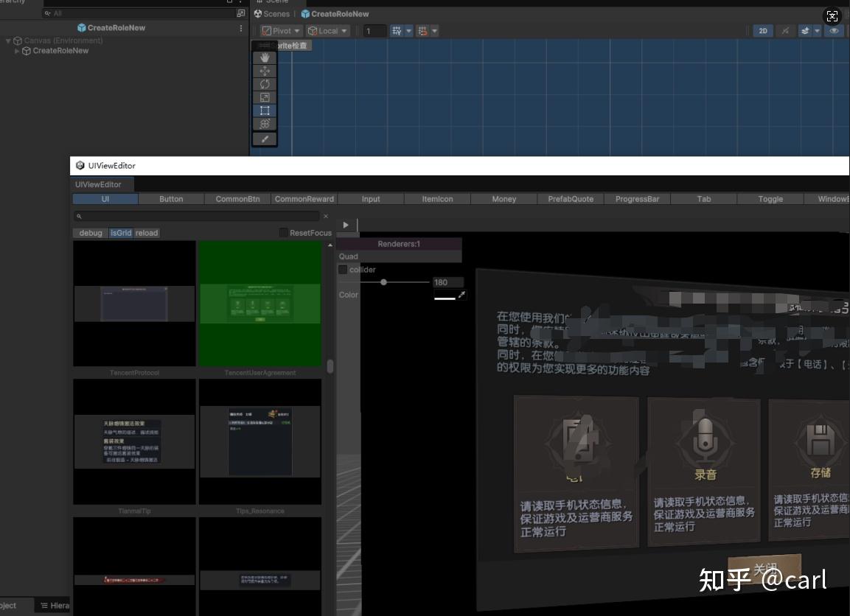This screenshot has height=616, width=850.
Task: Open the Pivot dropdown
Action: pos(281,31)
